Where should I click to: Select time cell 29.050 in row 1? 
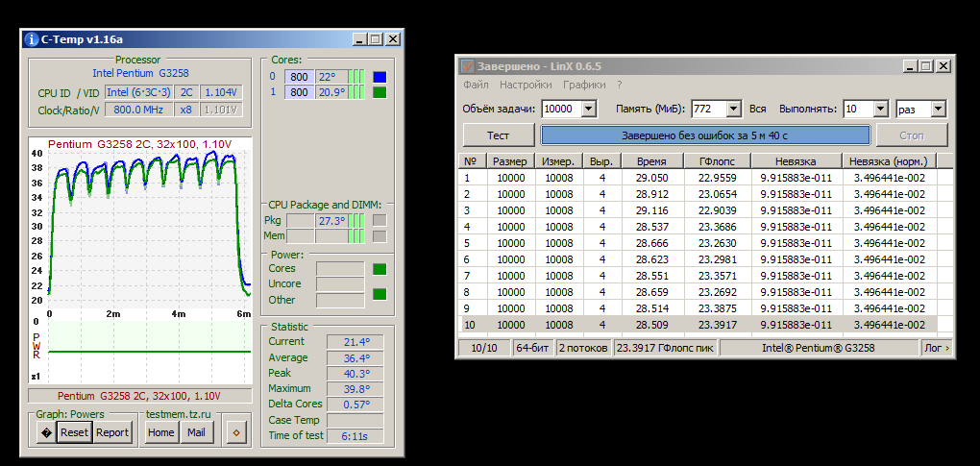coord(651,178)
